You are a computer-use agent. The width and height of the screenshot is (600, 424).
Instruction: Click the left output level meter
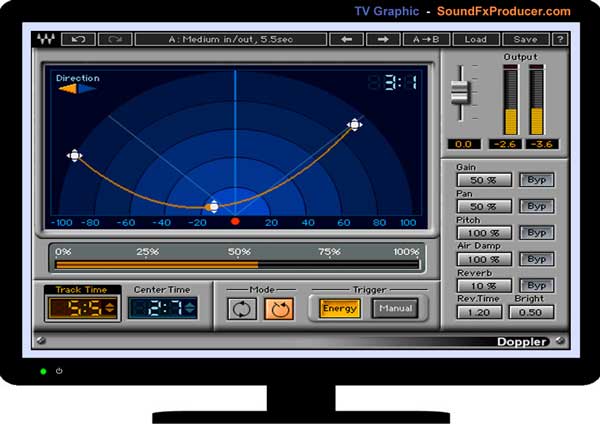pyautogui.click(x=510, y=100)
